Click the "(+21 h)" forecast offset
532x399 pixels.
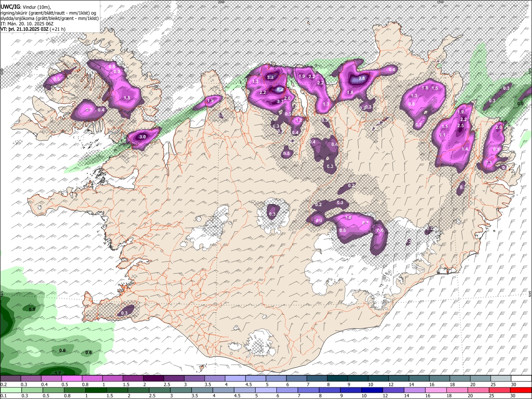click(57, 29)
